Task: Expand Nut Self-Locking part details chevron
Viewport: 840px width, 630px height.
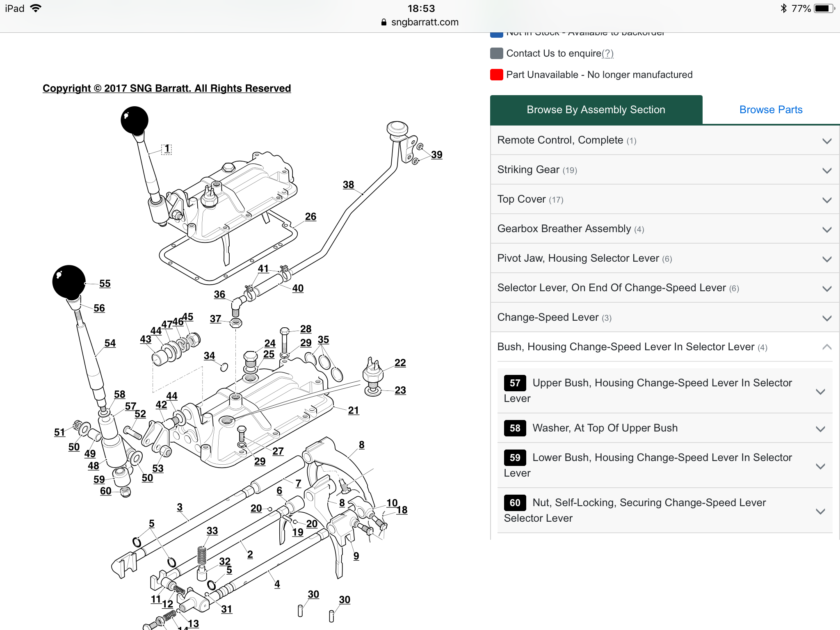Action: tap(820, 511)
